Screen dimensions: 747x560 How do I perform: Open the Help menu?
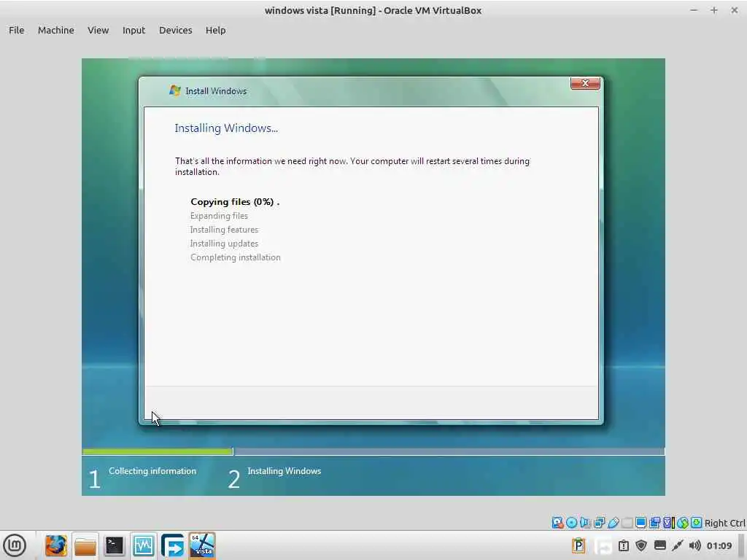pos(215,30)
